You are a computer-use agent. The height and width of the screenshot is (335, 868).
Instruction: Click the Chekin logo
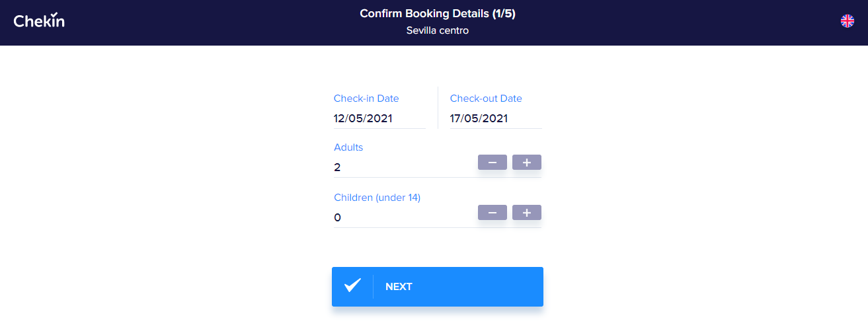39,20
